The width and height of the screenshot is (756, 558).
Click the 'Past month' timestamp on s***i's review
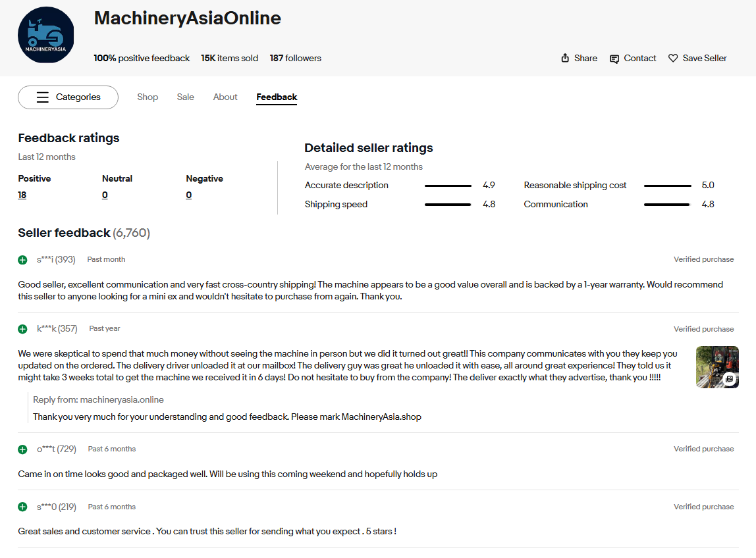point(106,259)
